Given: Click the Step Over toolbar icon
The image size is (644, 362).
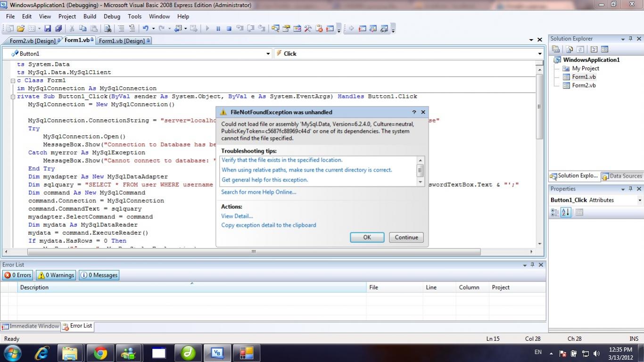Looking at the screenshot, I should 251,29.
